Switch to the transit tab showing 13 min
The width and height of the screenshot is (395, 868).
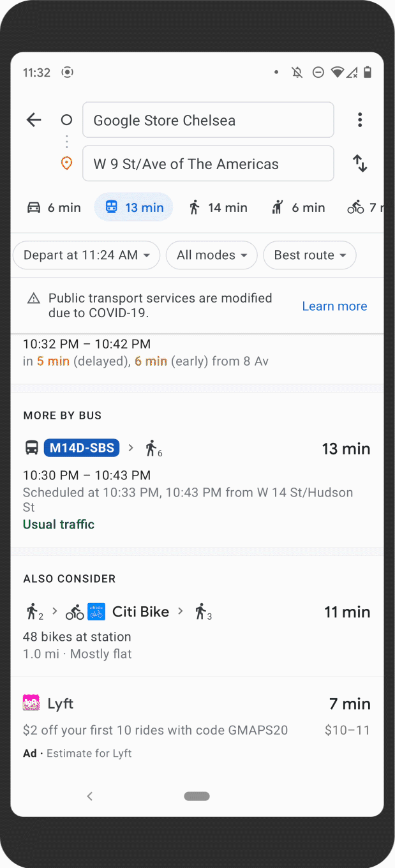133,207
